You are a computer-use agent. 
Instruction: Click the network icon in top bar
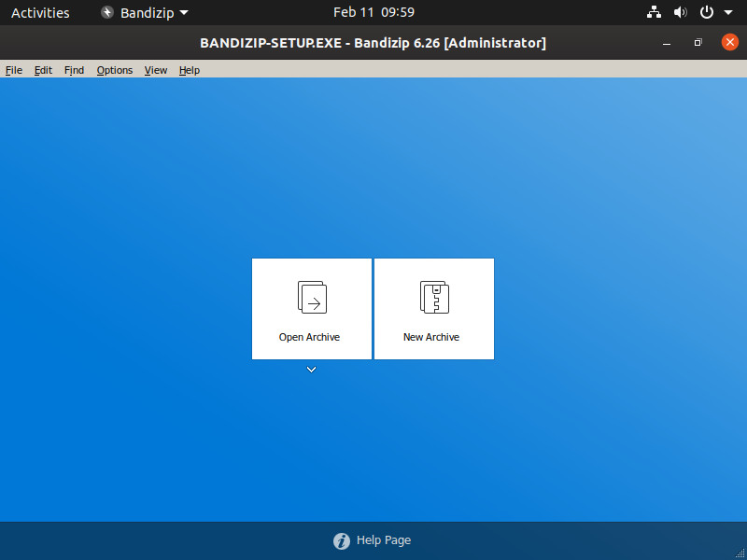pyautogui.click(x=654, y=13)
